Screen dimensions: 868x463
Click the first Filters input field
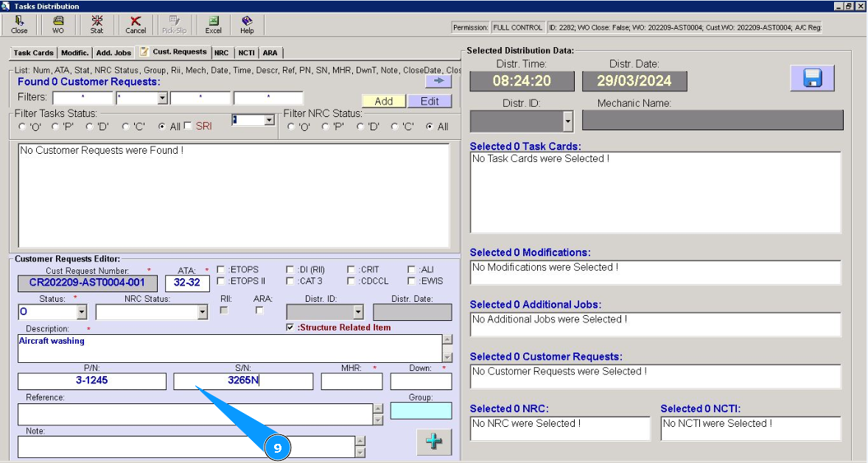[x=83, y=98]
